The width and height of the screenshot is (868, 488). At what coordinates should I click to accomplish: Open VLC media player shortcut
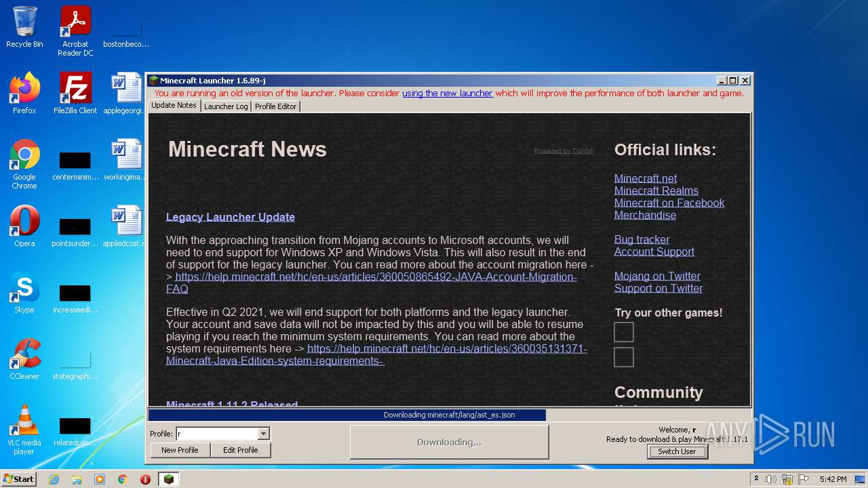(24, 430)
